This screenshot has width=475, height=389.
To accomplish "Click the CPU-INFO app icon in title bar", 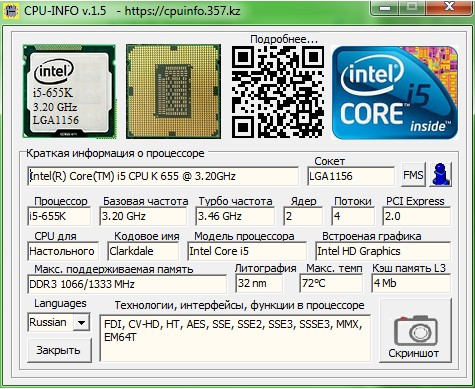I will pyautogui.click(x=11, y=10).
